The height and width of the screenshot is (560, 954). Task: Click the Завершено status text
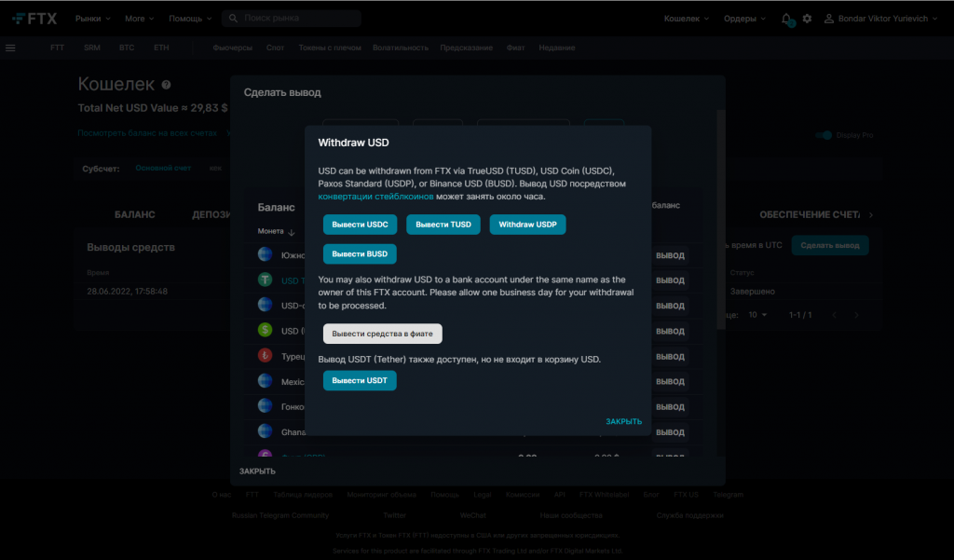point(753,291)
